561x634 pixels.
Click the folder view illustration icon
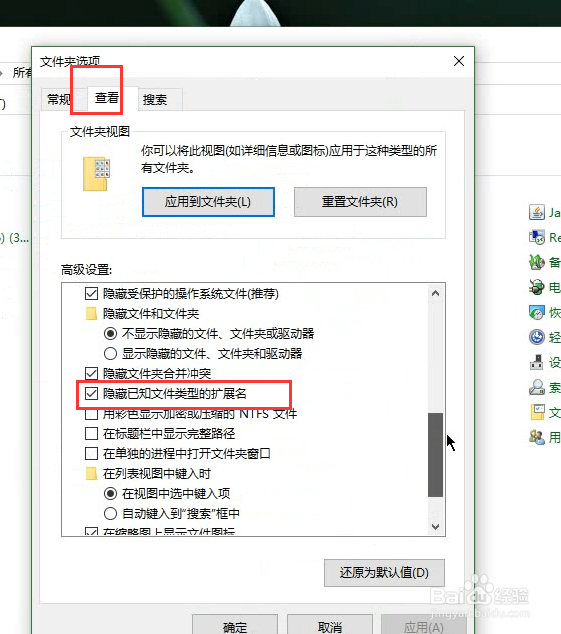click(97, 173)
